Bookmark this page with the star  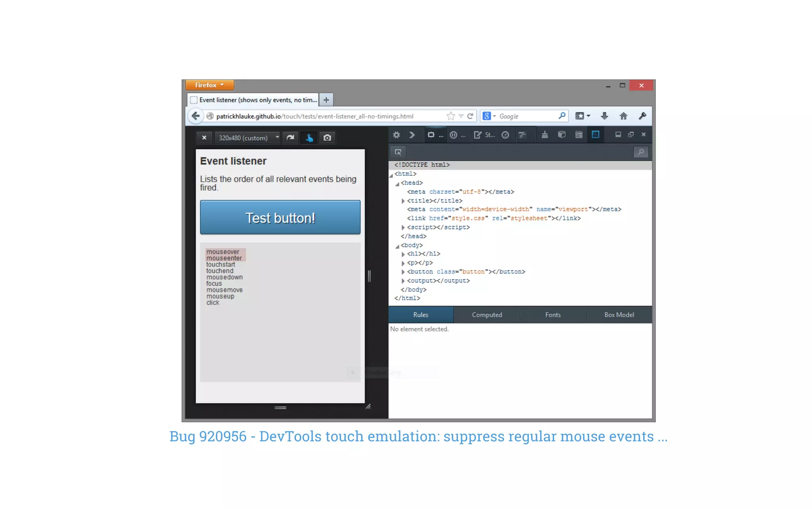[x=450, y=116]
